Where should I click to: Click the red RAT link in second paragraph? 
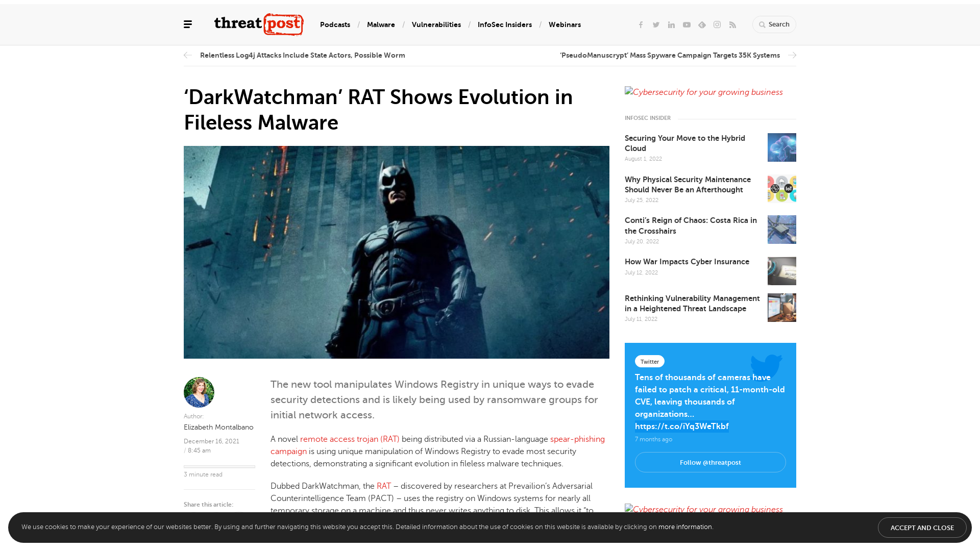point(384,486)
